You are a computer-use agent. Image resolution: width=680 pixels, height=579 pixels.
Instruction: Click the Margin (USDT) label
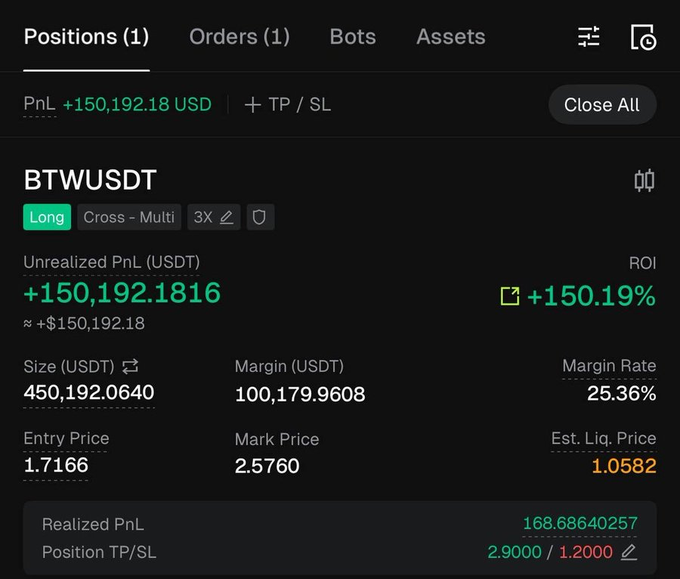289,366
